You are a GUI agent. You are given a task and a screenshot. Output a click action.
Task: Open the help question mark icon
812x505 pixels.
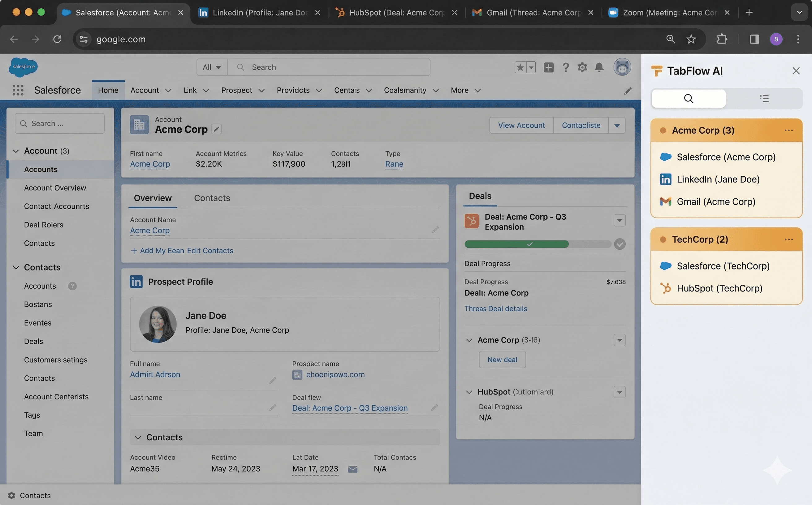(565, 67)
